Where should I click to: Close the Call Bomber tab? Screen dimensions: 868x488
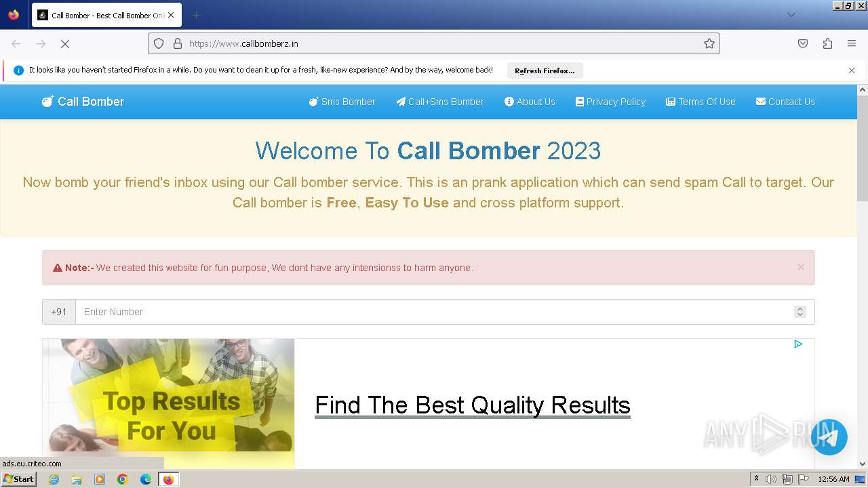coord(170,15)
